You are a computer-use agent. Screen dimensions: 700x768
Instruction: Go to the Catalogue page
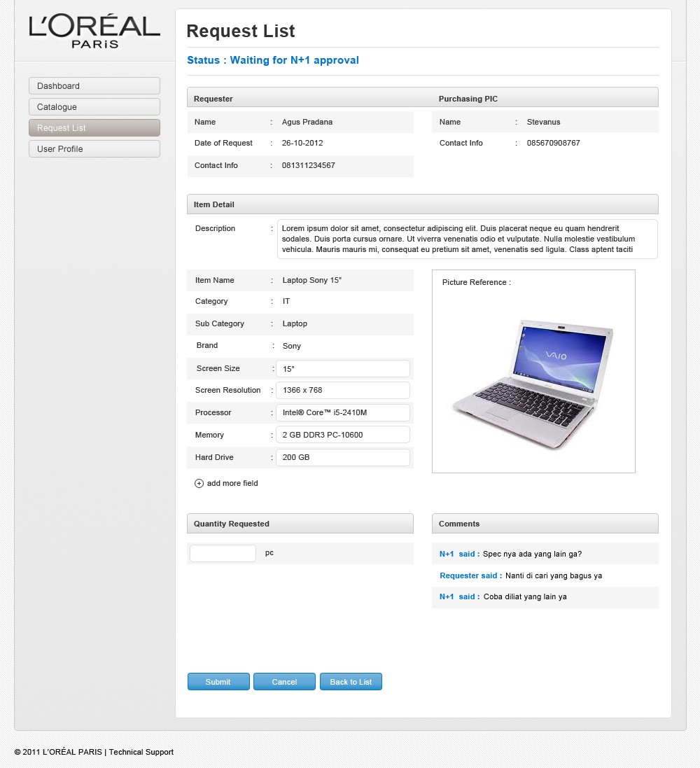point(94,107)
